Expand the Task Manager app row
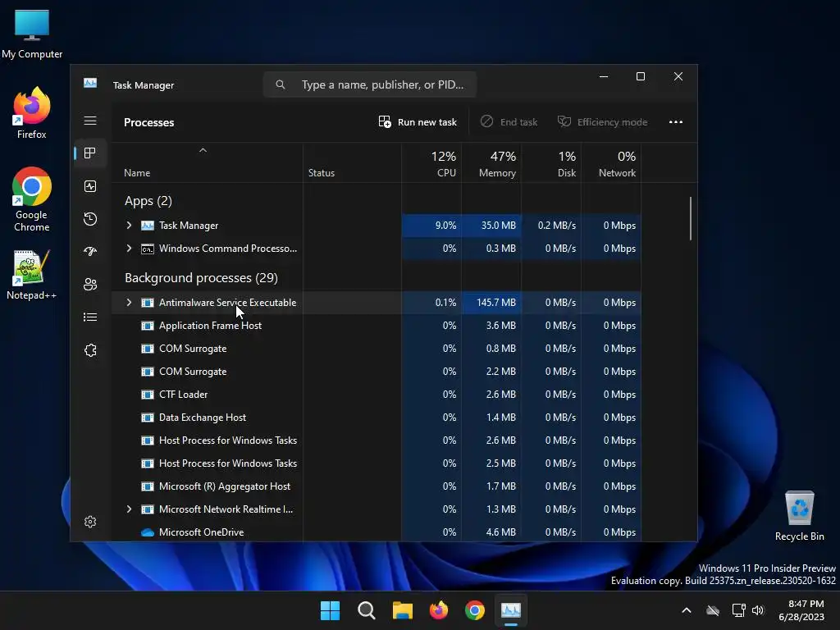The image size is (840, 630). point(129,226)
